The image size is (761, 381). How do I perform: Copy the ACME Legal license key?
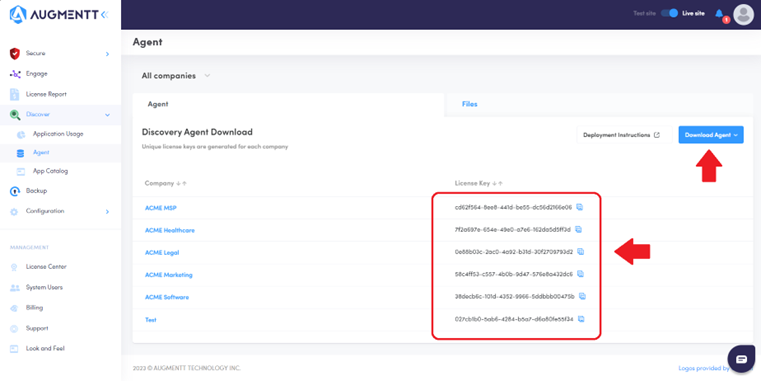(x=580, y=252)
